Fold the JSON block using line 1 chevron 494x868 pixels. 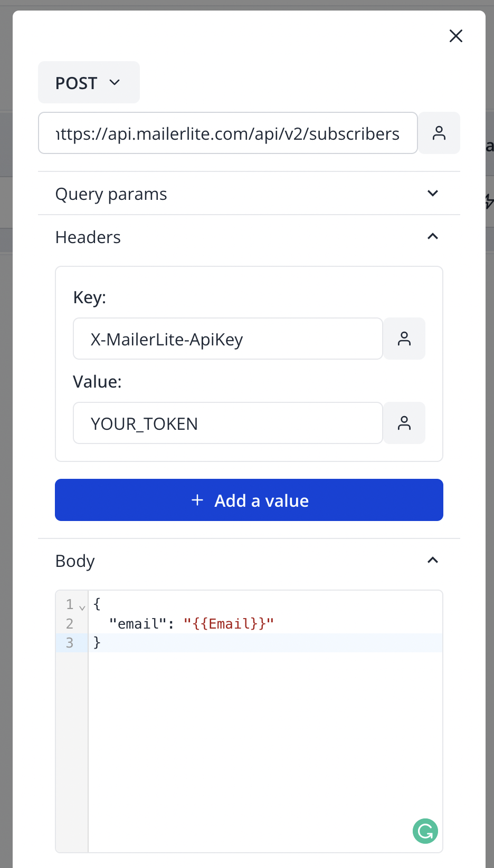click(81, 606)
